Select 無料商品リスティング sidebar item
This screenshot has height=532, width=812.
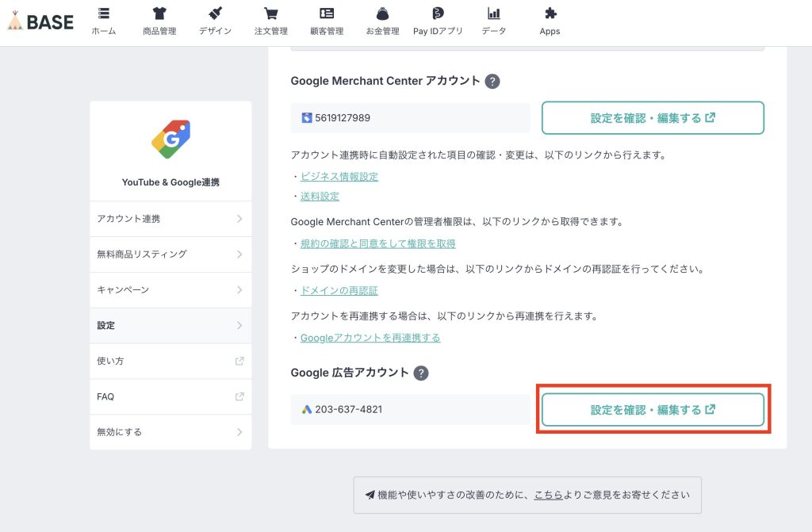171,255
